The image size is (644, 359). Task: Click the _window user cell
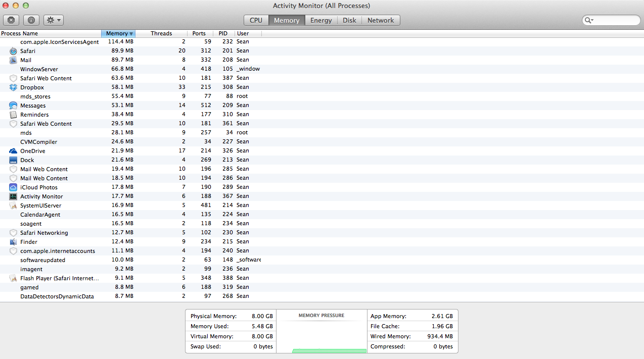click(x=248, y=69)
